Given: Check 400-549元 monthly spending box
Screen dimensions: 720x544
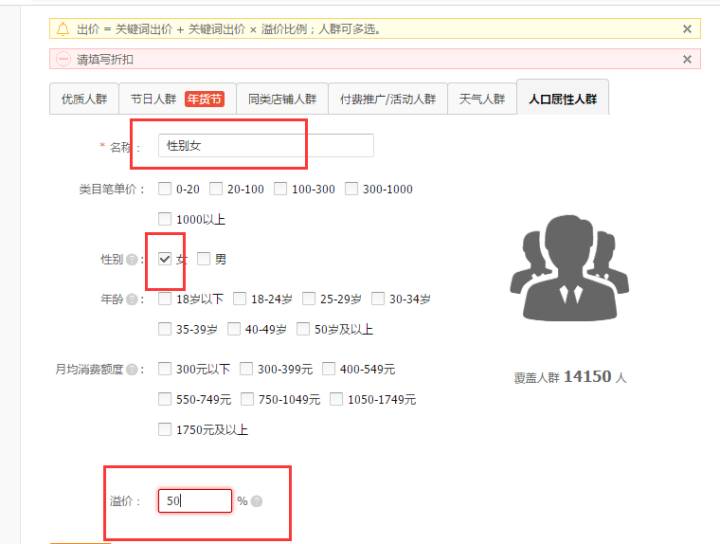Looking at the screenshot, I should (x=328, y=369).
